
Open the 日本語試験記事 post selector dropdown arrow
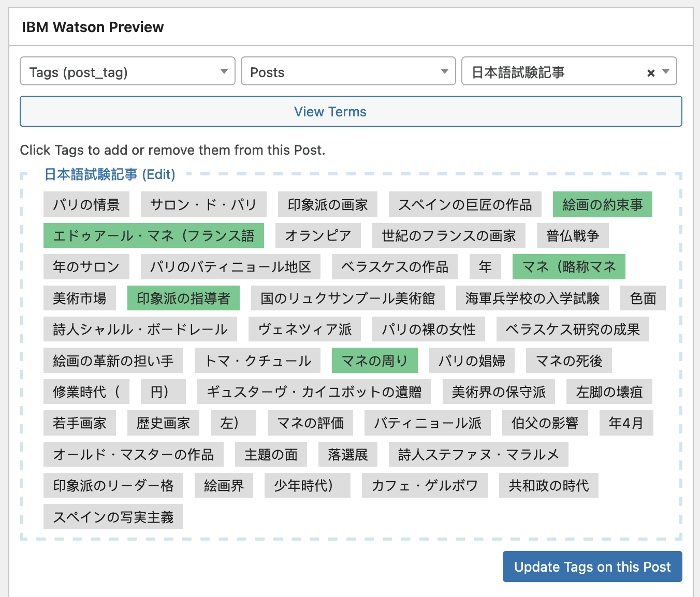point(666,72)
